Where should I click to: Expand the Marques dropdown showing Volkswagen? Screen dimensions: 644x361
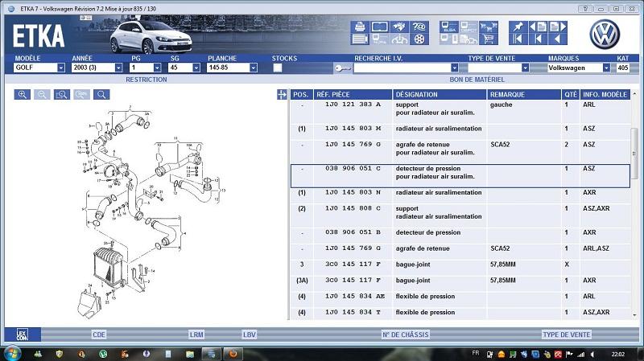(606, 68)
